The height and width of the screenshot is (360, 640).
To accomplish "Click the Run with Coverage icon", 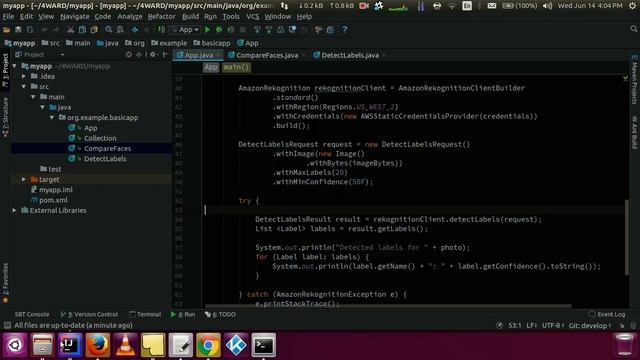I will (231, 30).
